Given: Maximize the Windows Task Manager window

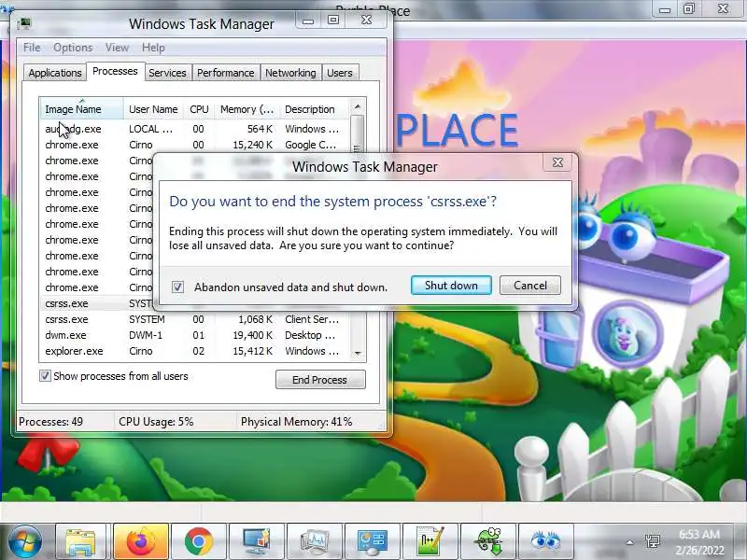Looking at the screenshot, I should pyautogui.click(x=333, y=20).
